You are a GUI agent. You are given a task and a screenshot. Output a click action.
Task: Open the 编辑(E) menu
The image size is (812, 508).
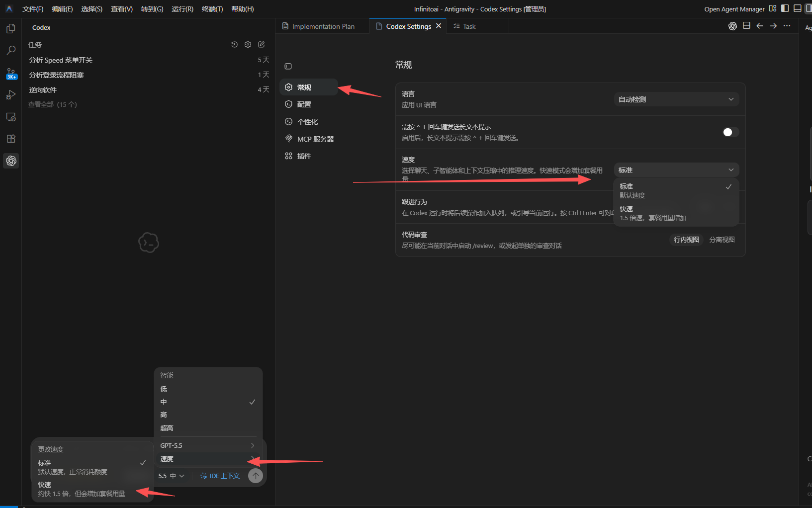pos(62,9)
